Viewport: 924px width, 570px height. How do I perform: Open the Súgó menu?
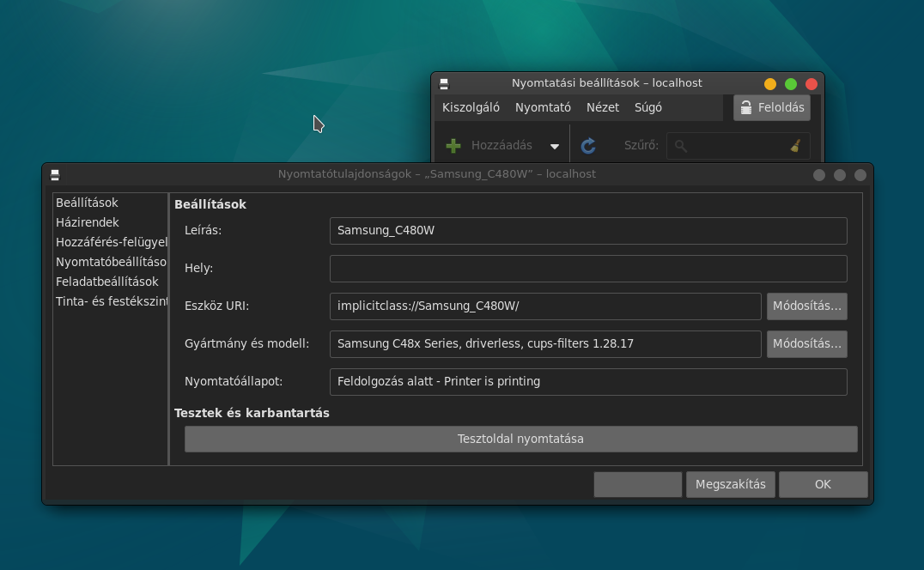647,108
